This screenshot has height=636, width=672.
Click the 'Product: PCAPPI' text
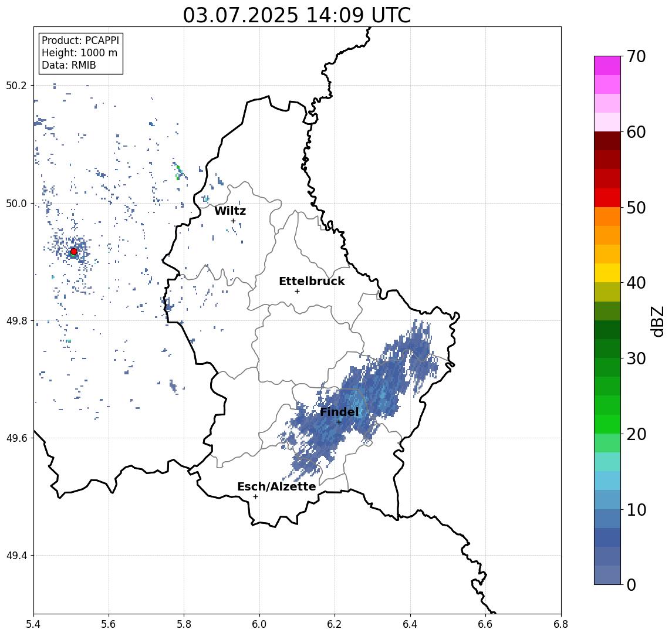click(80, 40)
